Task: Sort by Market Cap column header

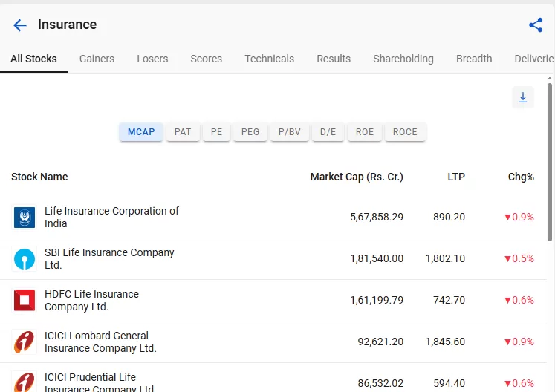Action: pyautogui.click(x=357, y=177)
